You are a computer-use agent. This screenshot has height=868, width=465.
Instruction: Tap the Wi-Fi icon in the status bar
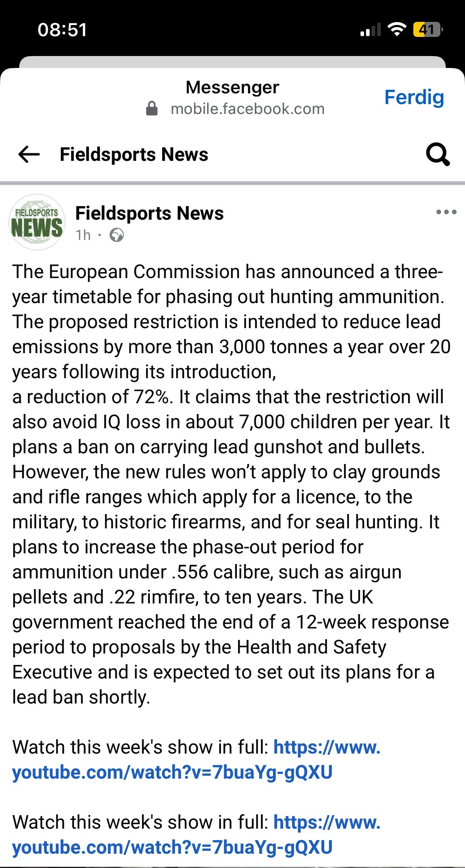[396, 30]
